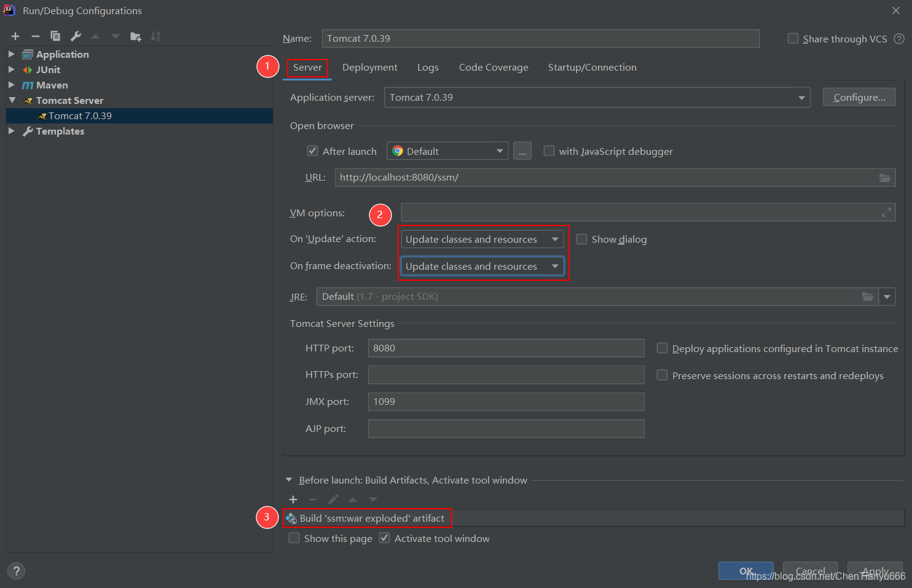Viewport: 912px width, 588px height.
Task: Open the browser Default dropdown
Action: [447, 151]
